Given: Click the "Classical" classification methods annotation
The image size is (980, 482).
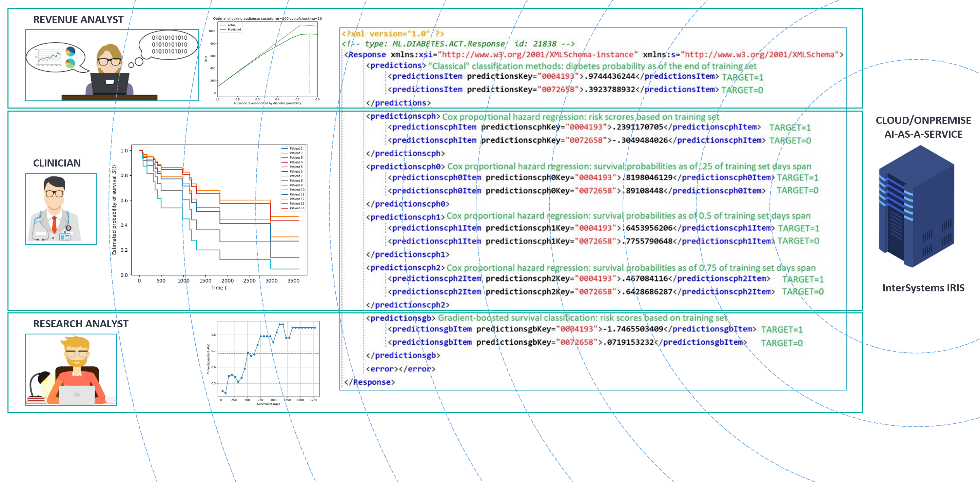Looking at the screenshot, I should coord(592,66).
